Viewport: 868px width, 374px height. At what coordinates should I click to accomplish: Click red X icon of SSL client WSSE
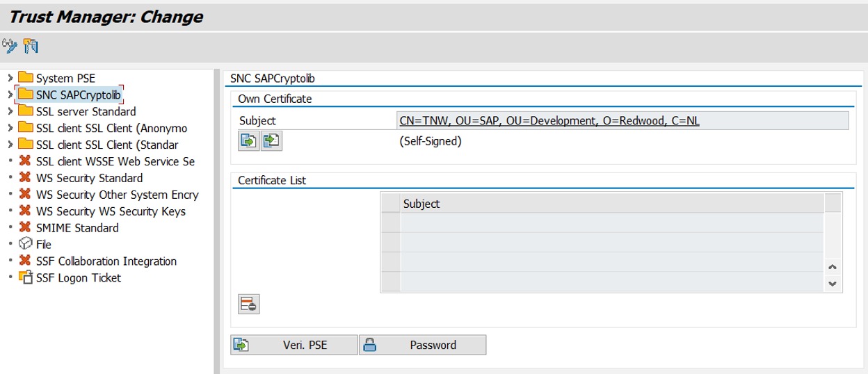point(25,161)
